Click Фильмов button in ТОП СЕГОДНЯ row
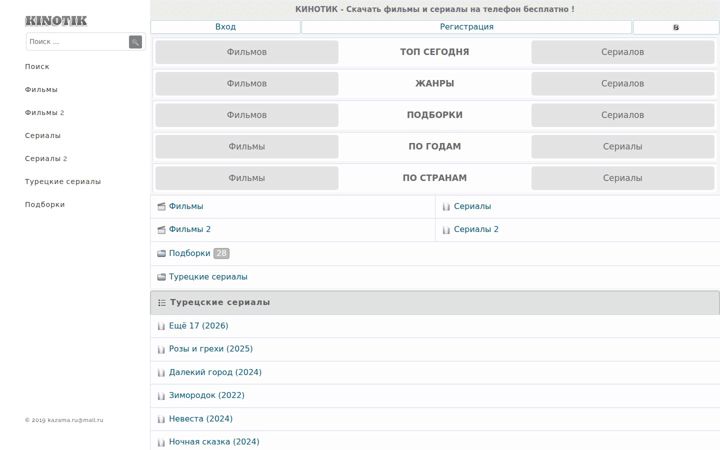This screenshot has width=720, height=450. [x=247, y=52]
